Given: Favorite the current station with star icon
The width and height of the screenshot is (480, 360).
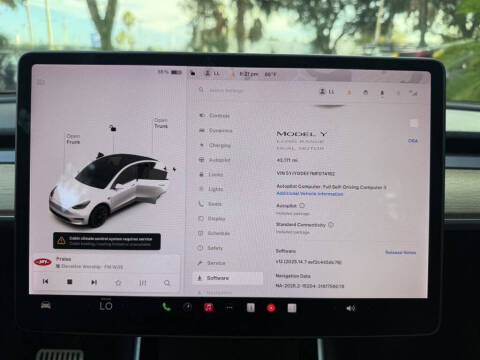Looking at the screenshot, I should click(x=118, y=283).
